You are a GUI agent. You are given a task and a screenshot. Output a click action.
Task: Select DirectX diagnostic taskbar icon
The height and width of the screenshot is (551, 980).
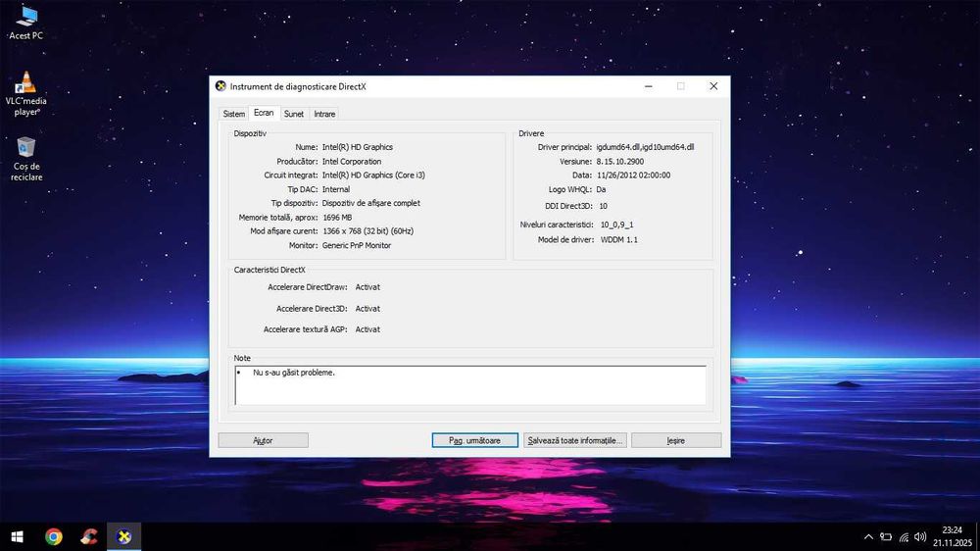coord(124,536)
